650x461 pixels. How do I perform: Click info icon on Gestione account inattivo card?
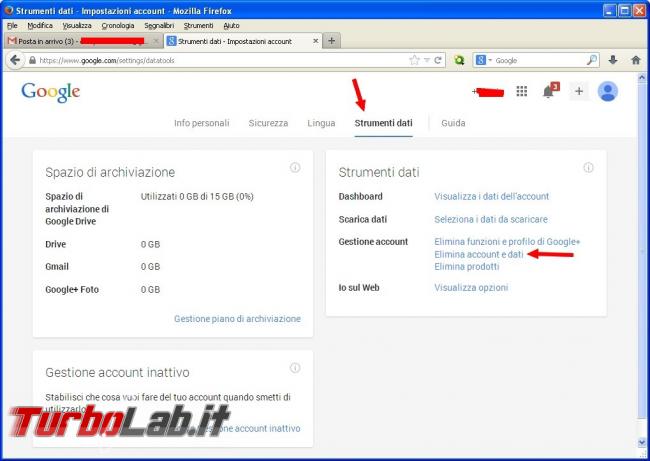click(x=295, y=368)
